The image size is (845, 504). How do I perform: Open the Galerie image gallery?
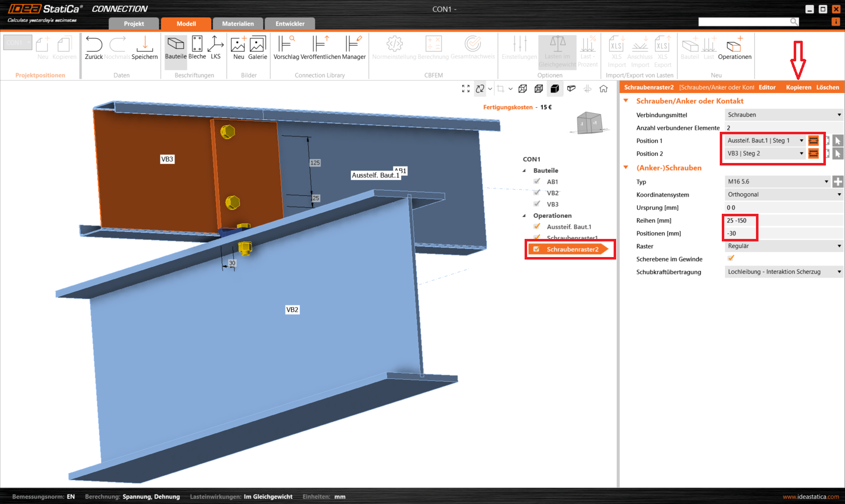coord(258,45)
